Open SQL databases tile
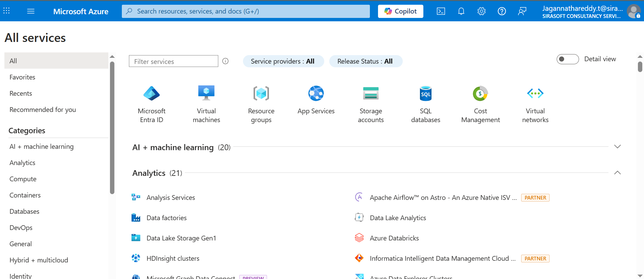This screenshot has width=644, height=279. point(426,104)
